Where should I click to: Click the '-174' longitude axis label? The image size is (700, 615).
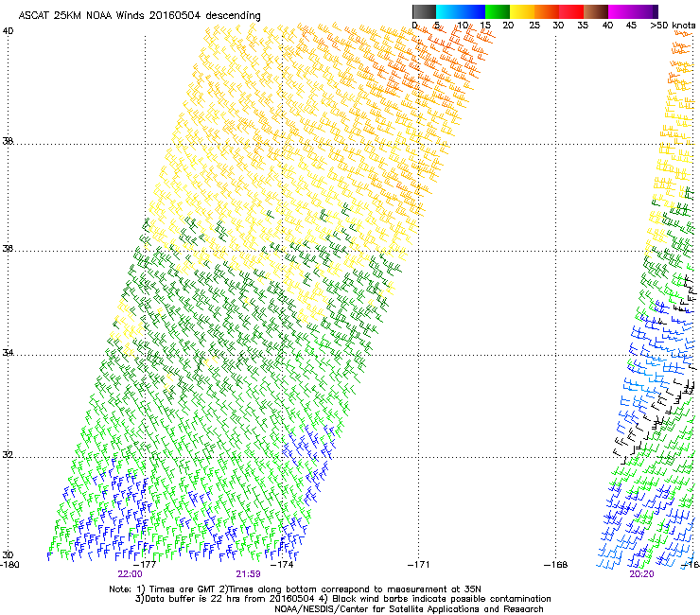[282, 565]
